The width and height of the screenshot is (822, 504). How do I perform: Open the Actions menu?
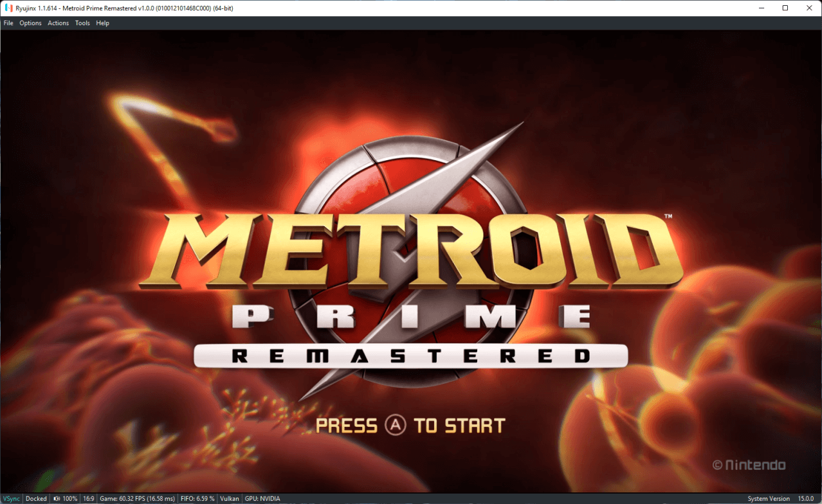[x=58, y=23]
